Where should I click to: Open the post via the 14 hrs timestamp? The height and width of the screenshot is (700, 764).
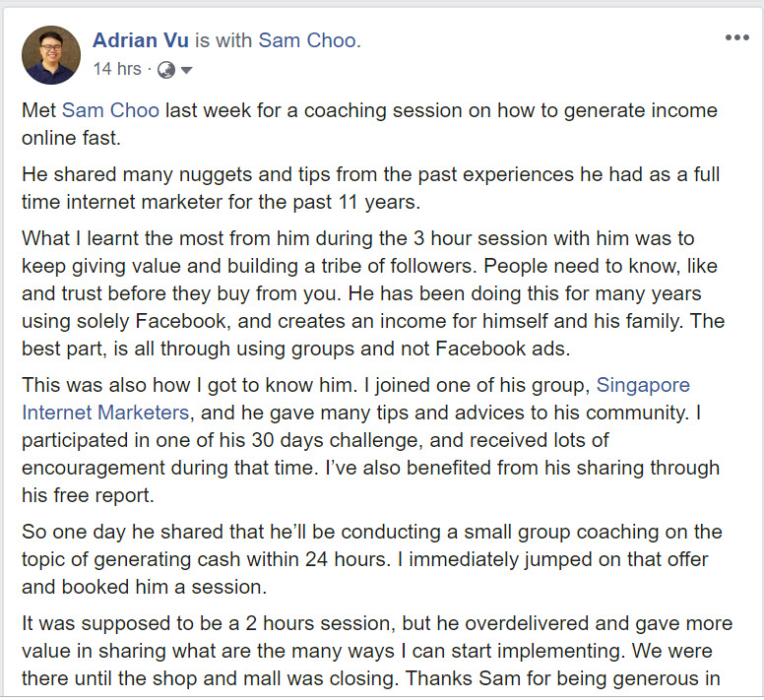pyautogui.click(x=117, y=69)
